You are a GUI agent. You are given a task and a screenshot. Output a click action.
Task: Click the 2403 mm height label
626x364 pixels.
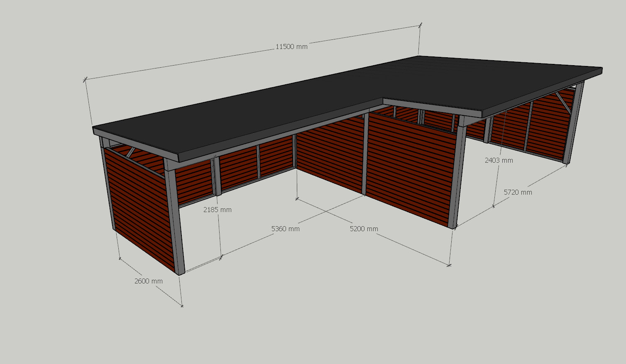[x=499, y=160]
